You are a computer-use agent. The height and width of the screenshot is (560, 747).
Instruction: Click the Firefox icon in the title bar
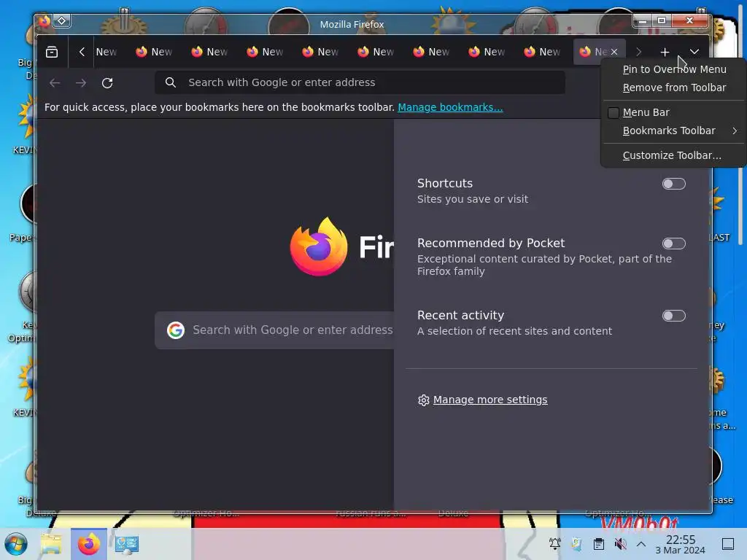click(x=44, y=21)
